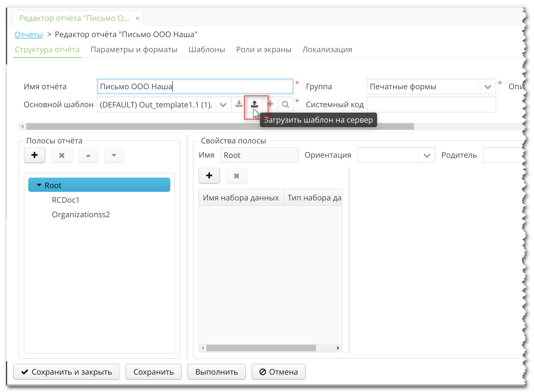The height and width of the screenshot is (392, 534).
Task: Add a new report band with plus icon
Action: (34, 155)
